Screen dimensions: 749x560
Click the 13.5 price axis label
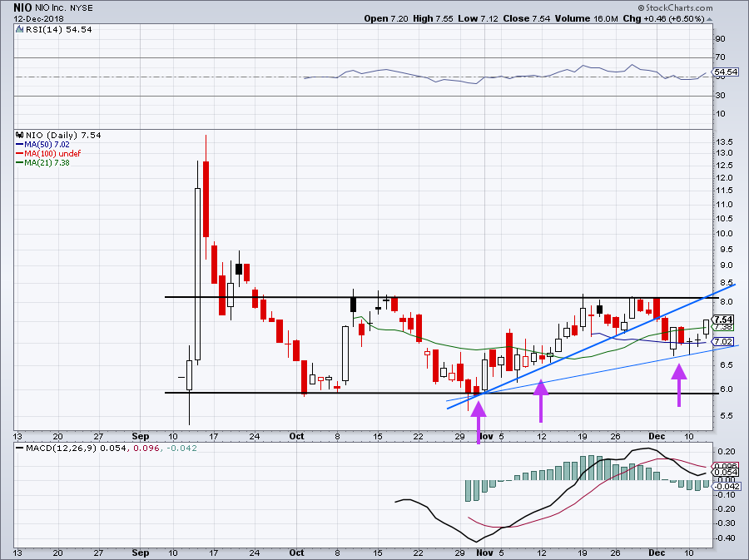point(724,141)
